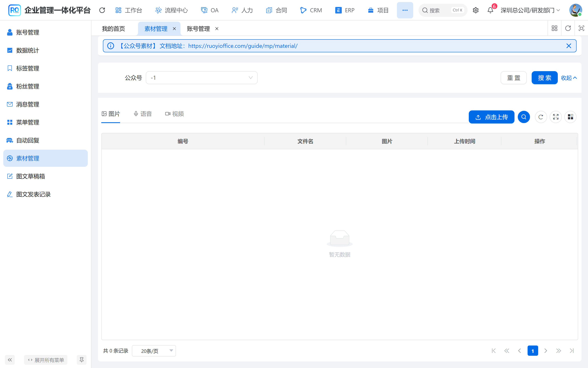This screenshot has height=368, width=588.
Task: Click the round blue search icon button
Action: [x=524, y=117]
